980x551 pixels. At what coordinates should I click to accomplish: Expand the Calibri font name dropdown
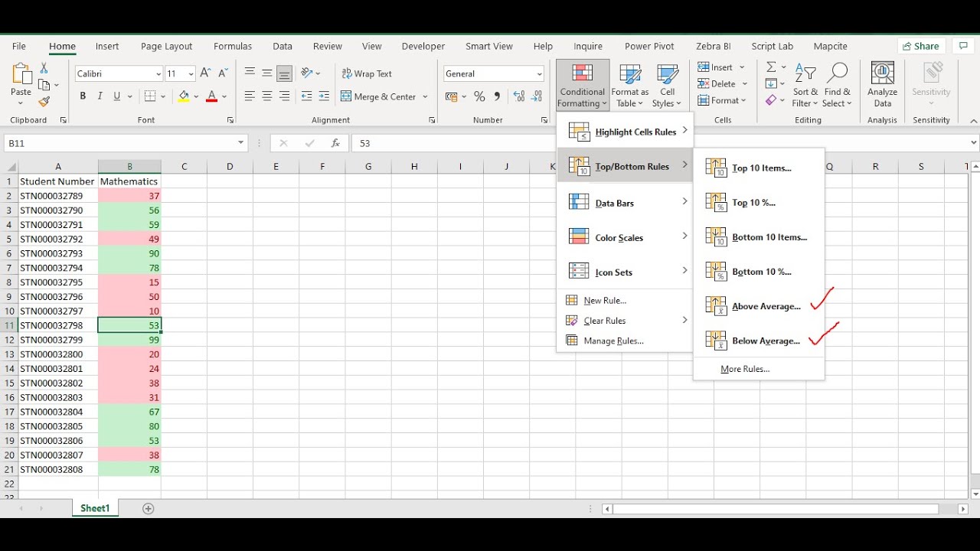tap(158, 74)
